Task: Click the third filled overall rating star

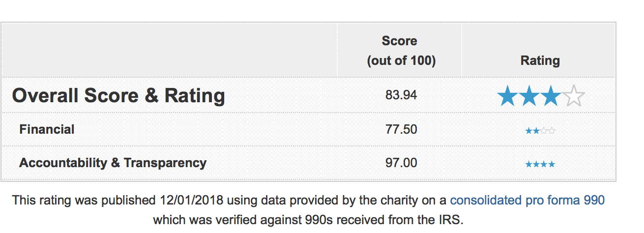Action: tap(551, 95)
